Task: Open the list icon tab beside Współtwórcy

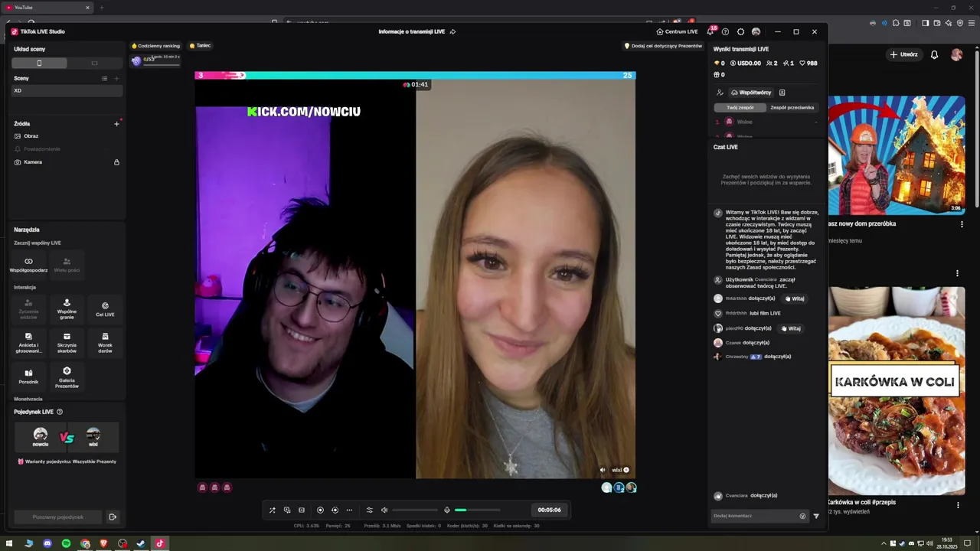Action: pyautogui.click(x=782, y=93)
